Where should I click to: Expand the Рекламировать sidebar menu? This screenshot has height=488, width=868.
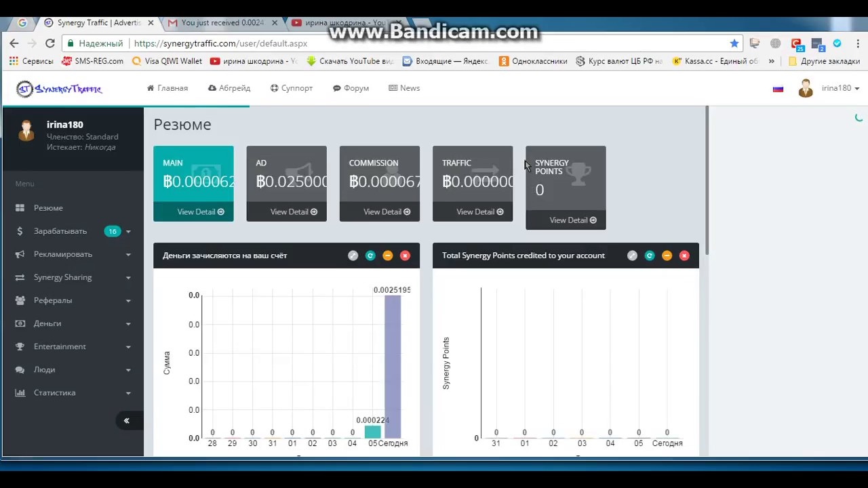(73, 254)
